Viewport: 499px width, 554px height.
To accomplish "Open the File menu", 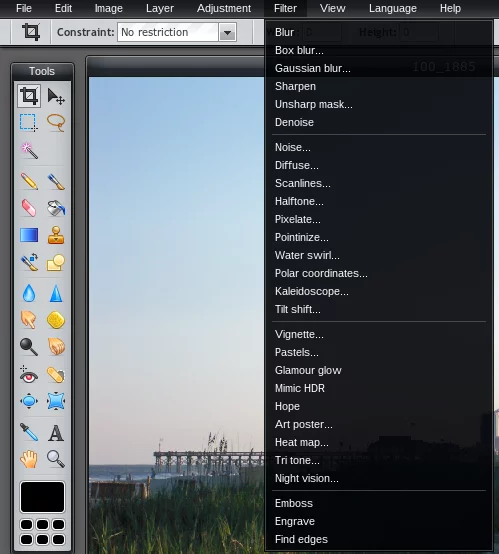I will pos(24,8).
